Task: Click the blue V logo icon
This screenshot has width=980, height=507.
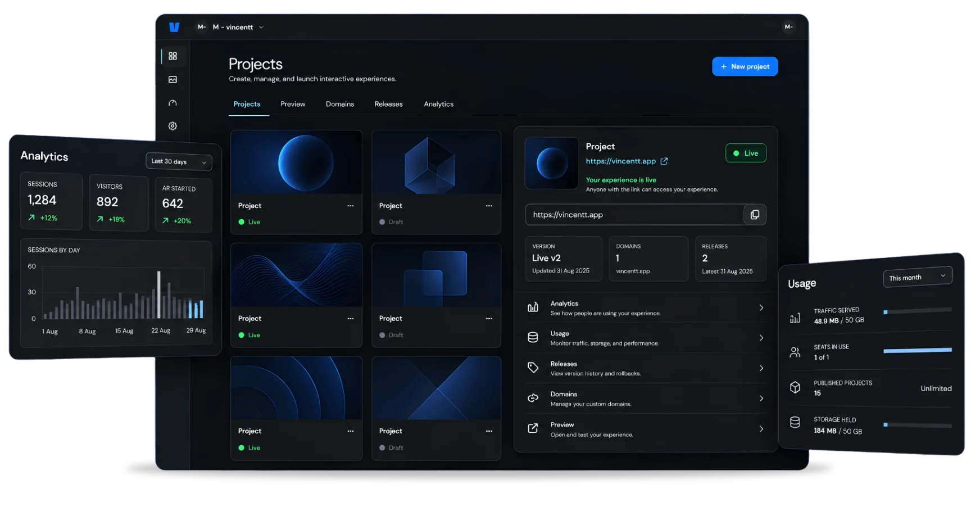Action: coord(174,27)
